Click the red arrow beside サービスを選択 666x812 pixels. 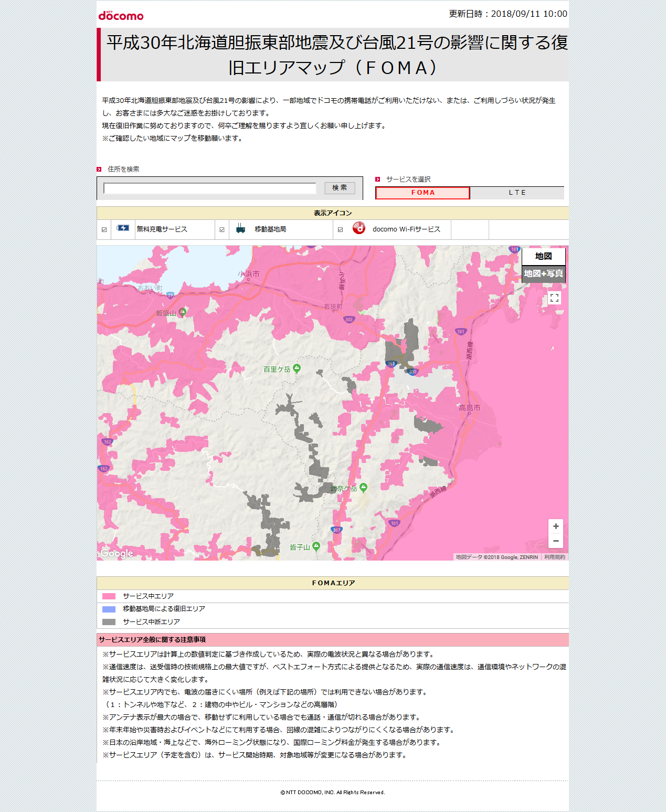[x=377, y=180]
